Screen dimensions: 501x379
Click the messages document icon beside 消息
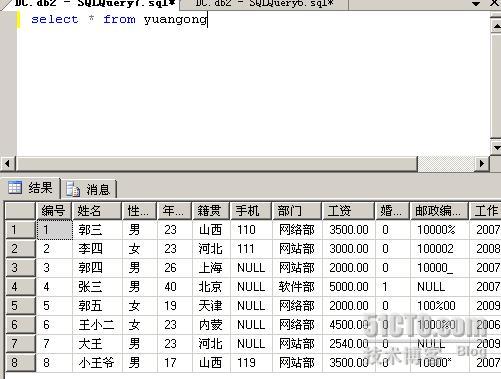pyautogui.click(x=73, y=190)
